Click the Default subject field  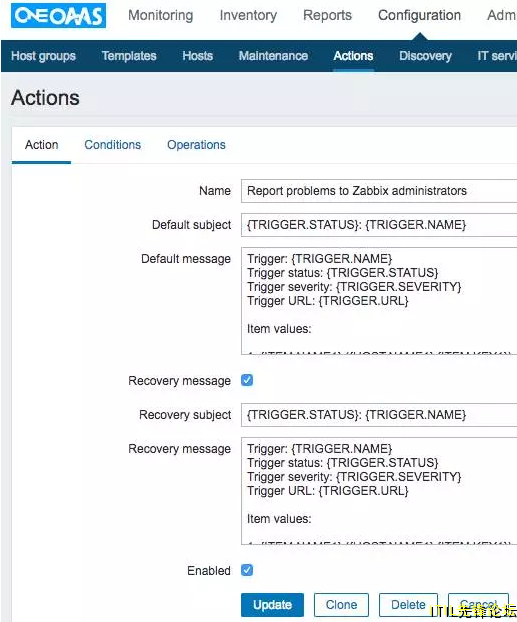(379, 225)
